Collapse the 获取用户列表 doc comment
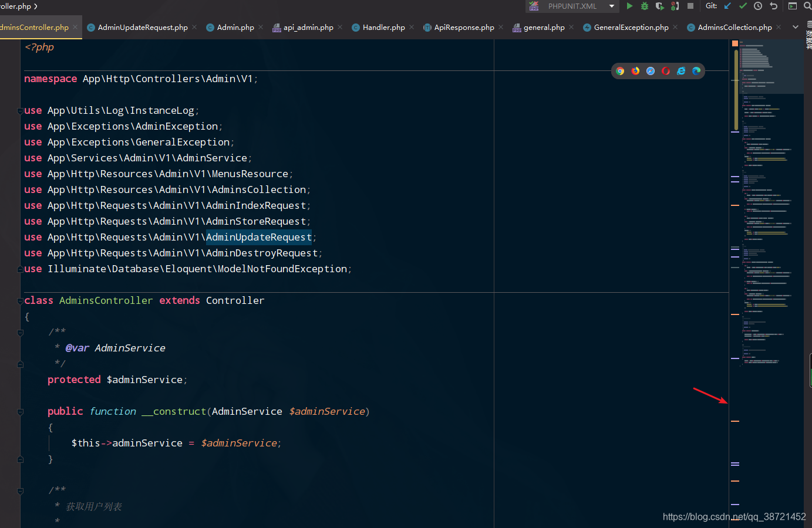 point(20,491)
